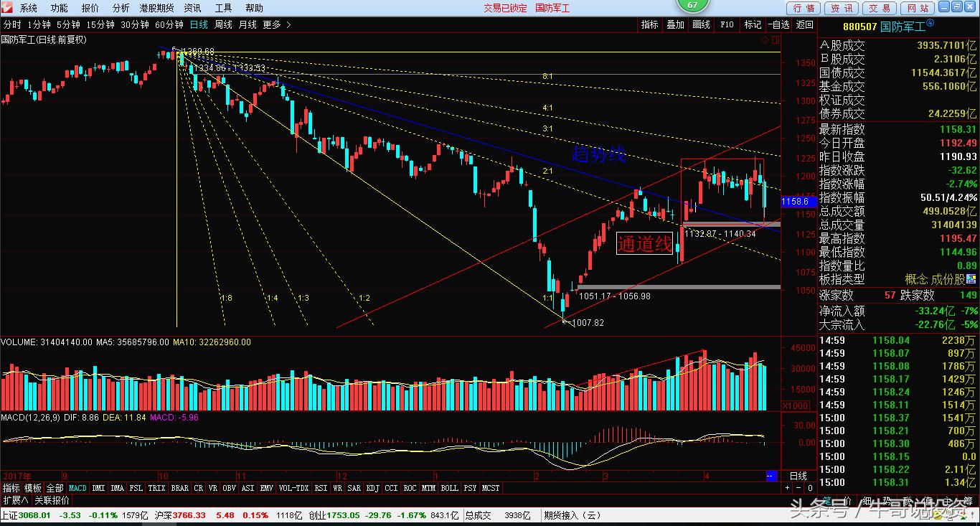Screen dimensions: 980x526
Task: Select the KDJ indicator
Action: (x=373, y=488)
